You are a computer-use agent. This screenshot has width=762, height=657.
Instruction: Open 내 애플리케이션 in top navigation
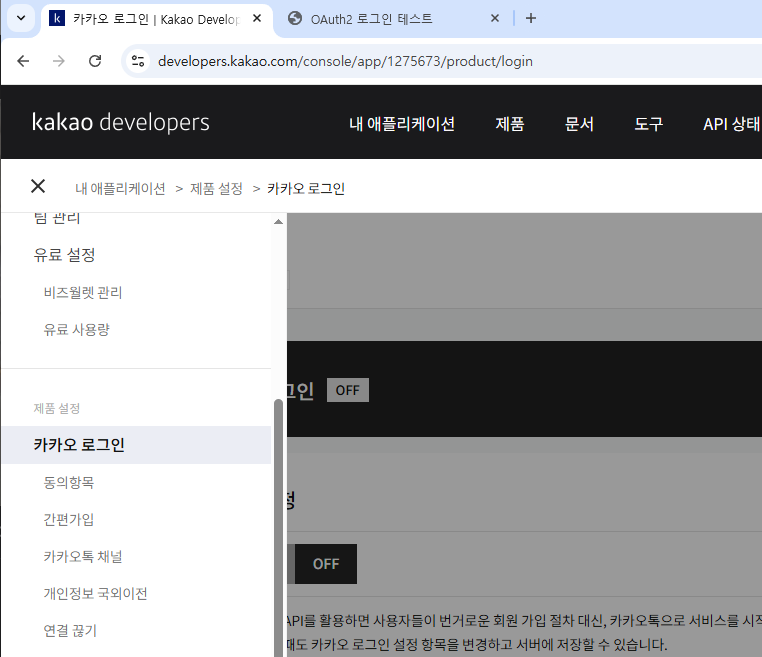pos(402,124)
